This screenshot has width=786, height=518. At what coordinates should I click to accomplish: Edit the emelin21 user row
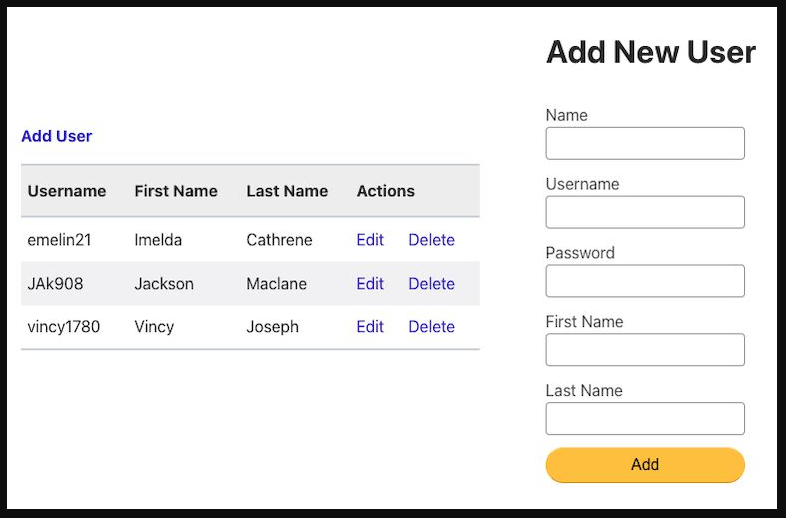click(x=370, y=240)
